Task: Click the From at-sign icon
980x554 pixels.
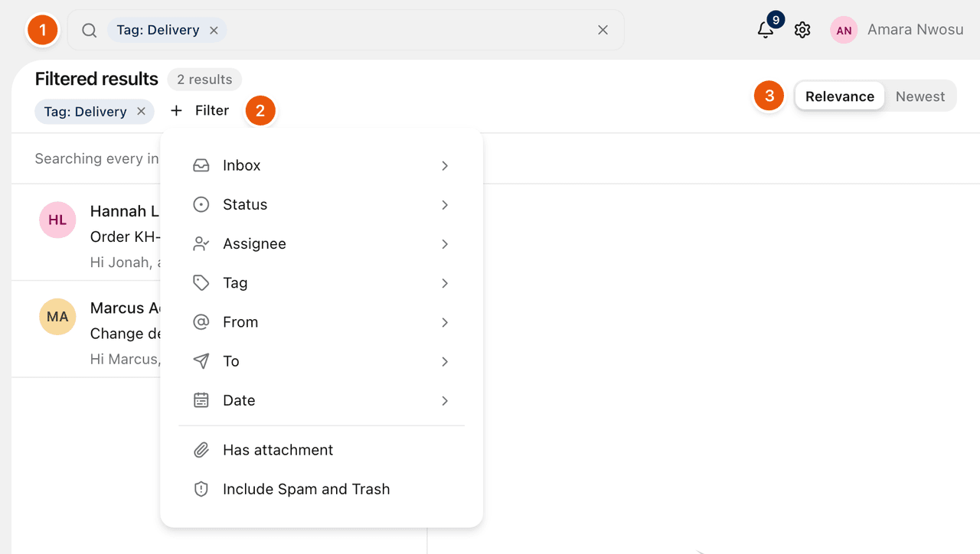Action: click(x=201, y=322)
